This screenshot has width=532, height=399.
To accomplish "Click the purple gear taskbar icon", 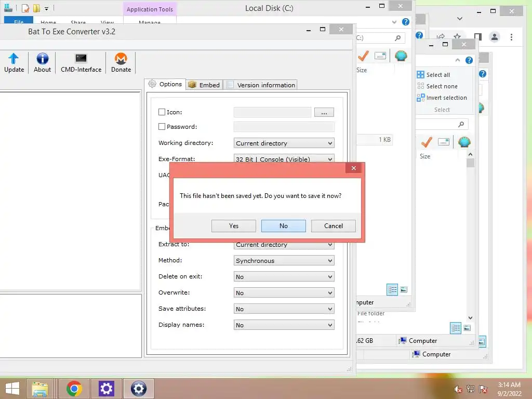I will (106, 389).
